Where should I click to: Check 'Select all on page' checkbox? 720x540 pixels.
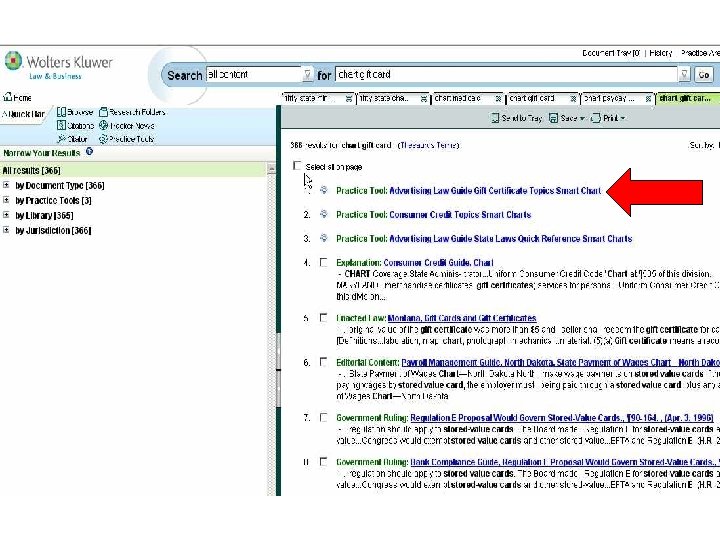point(297,165)
